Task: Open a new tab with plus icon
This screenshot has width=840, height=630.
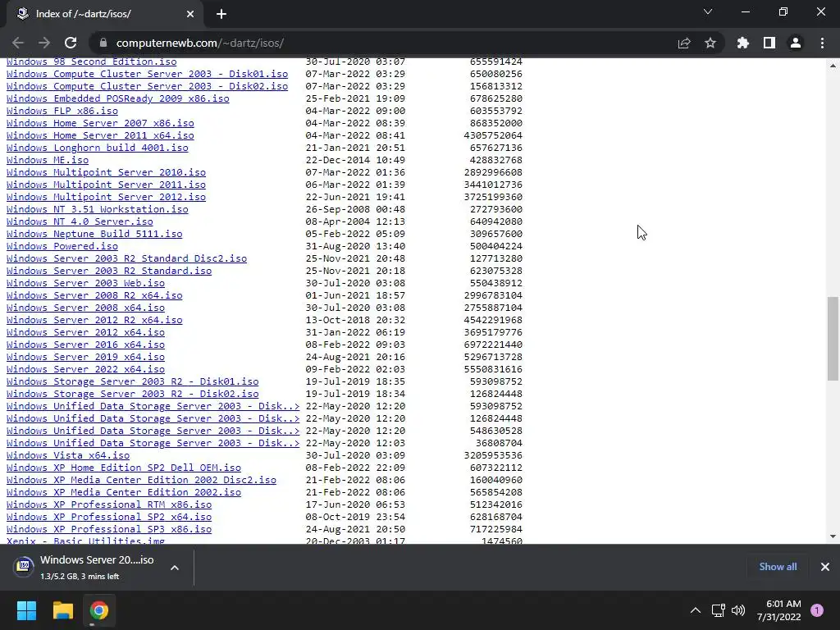Action: [221, 14]
